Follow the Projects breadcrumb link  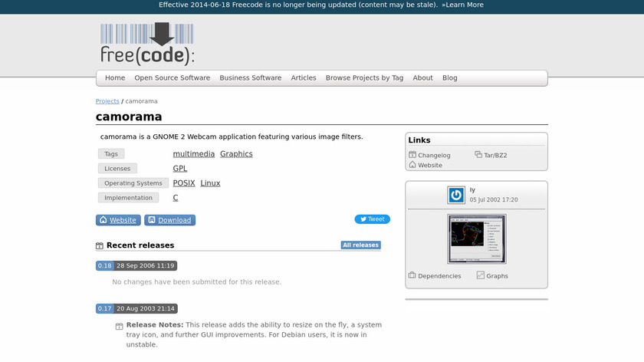(107, 101)
